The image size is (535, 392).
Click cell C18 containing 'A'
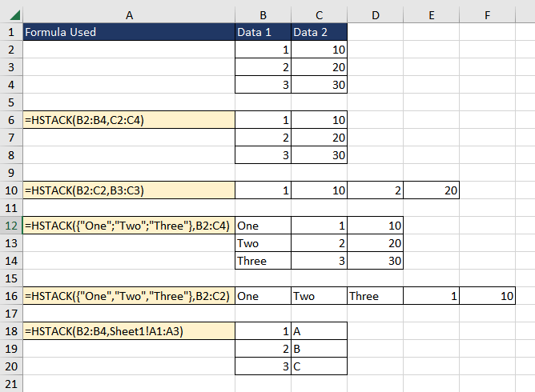pos(319,331)
